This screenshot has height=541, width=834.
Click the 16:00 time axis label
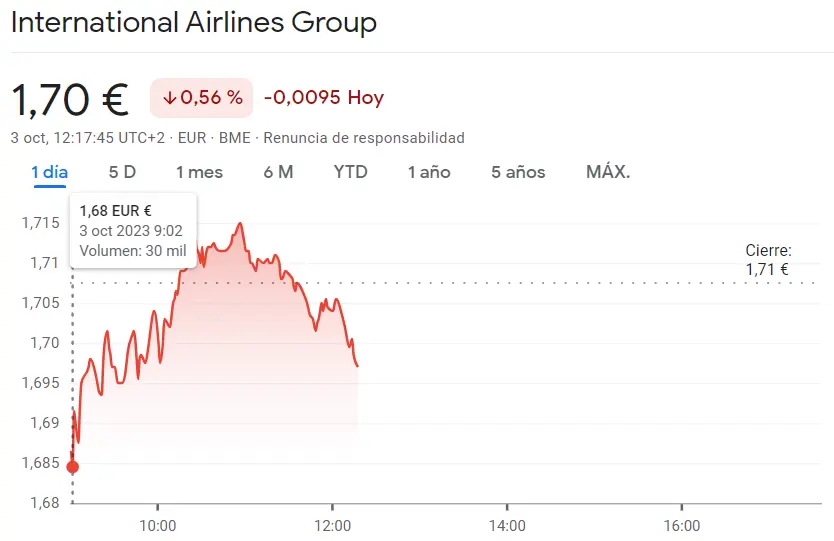click(681, 526)
